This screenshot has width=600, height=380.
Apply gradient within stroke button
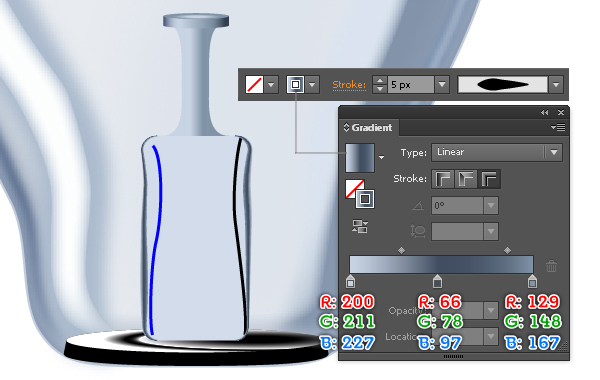point(443,179)
